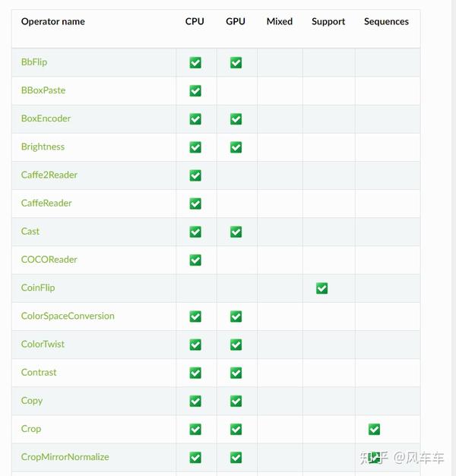Open the Cast operator link
This screenshot has height=476, width=456.
click(x=30, y=232)
